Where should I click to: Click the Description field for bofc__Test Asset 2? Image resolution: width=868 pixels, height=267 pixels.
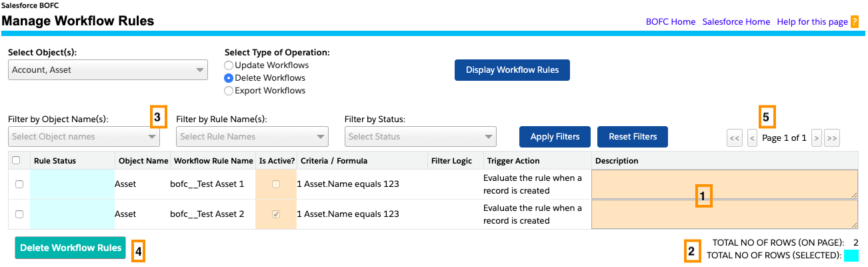725,214
